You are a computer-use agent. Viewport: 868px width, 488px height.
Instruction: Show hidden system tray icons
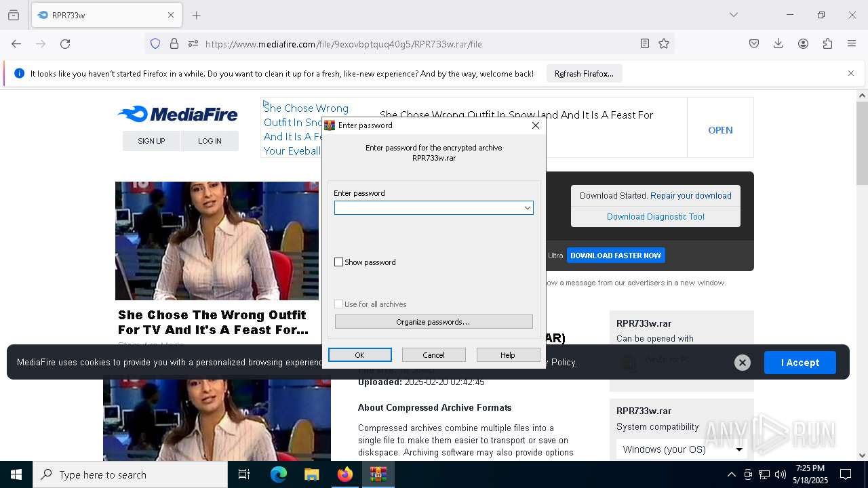click(731, 474)
